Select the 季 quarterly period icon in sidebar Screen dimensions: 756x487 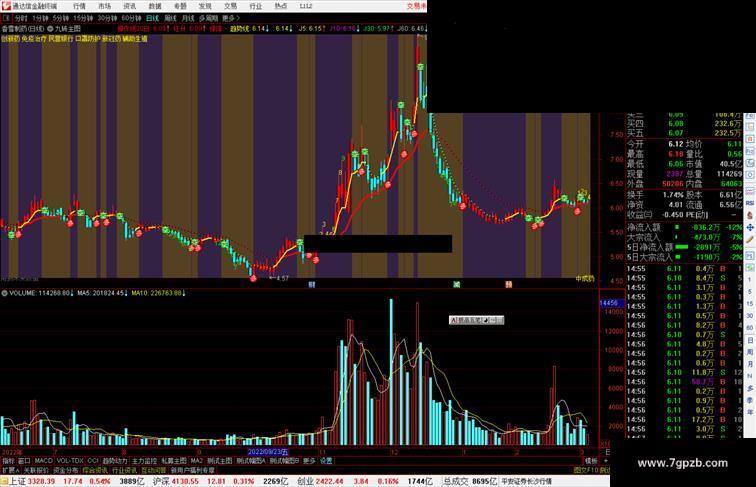tap(750, 400)
